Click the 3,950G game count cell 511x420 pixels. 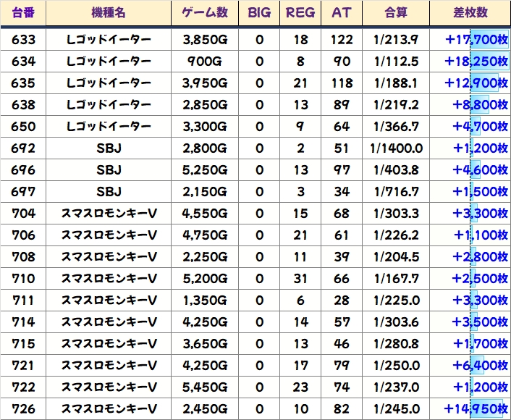pos(205,83)
